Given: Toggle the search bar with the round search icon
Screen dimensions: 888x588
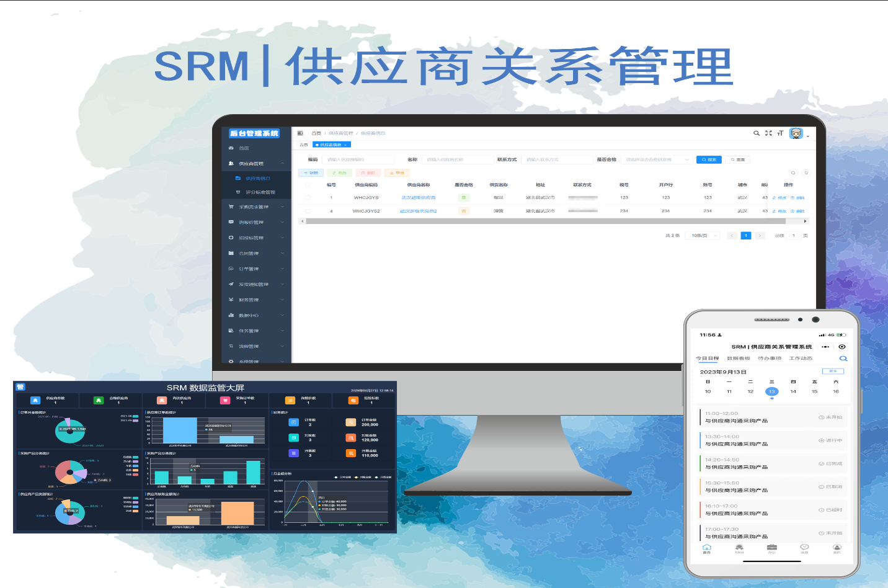Looking at the screenshot, I should point(793,173).
